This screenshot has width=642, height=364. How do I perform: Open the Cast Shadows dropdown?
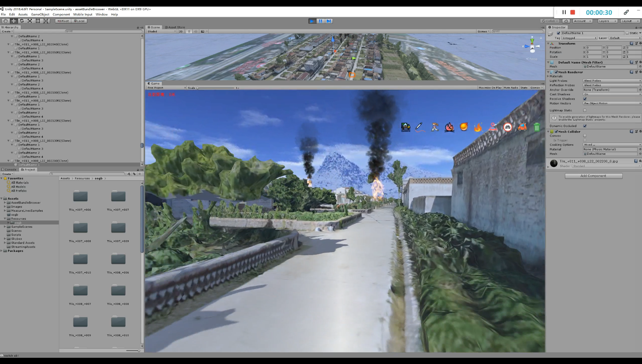[x=612, y=94]
